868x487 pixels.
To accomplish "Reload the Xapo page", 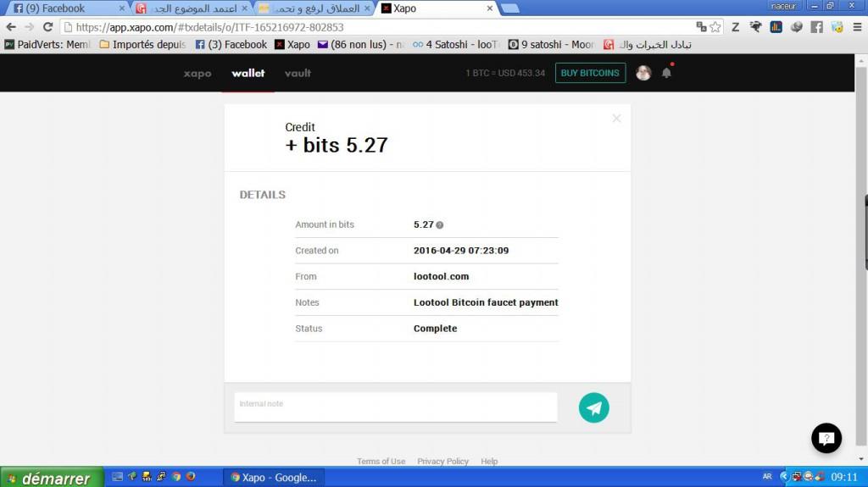I will pos(48,26).
